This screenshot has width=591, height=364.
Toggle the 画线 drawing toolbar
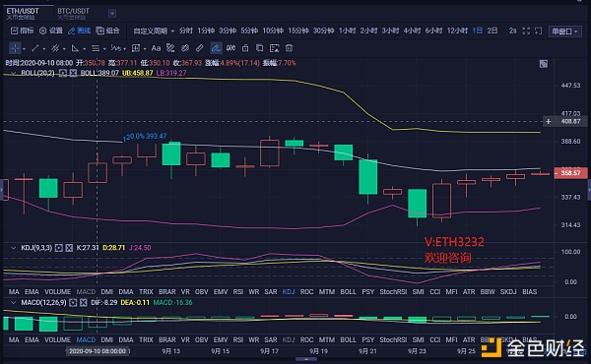[79, 30]
